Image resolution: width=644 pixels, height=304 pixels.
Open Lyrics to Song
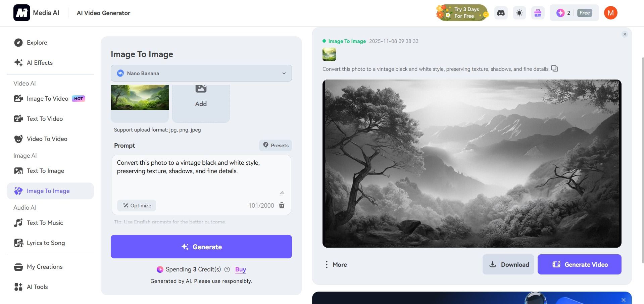(50, 243)
